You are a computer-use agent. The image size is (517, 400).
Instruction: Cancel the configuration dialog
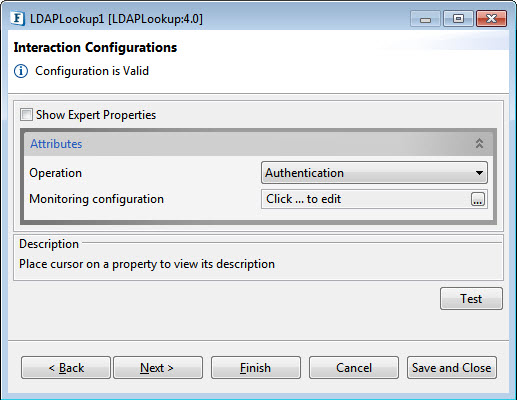point(354,368)
